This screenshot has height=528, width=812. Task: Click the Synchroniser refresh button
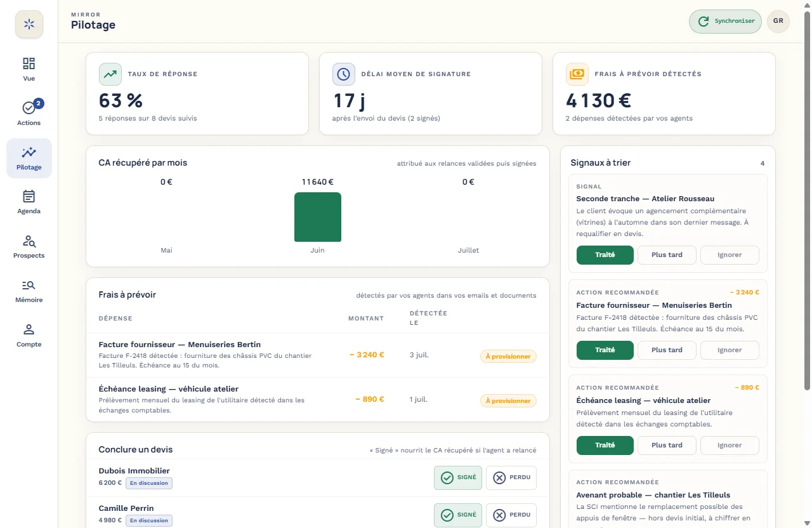[726, 21]
